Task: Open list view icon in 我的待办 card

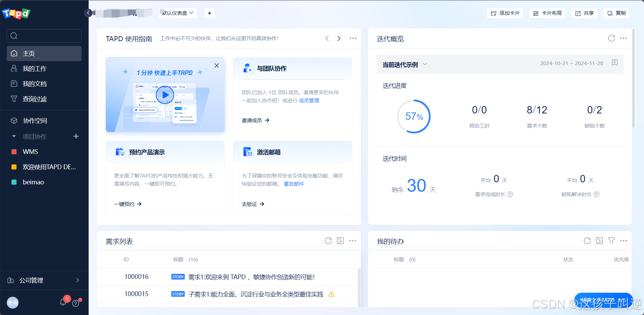Action: (x=599, y=241)
